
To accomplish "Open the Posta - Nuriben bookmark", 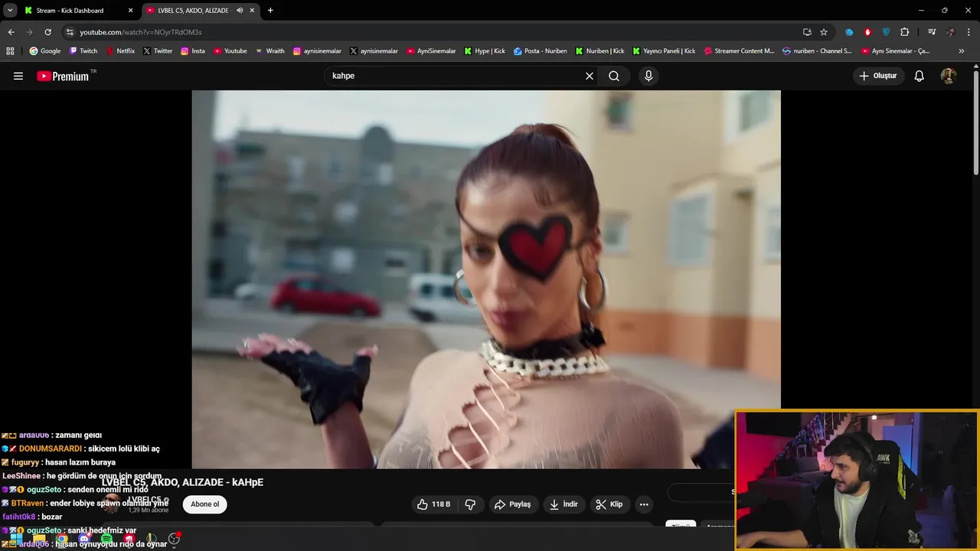I will coord(541,51).
